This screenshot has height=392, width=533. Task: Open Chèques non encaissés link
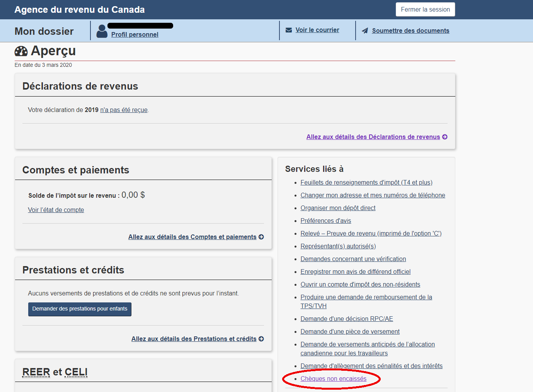(x=334, y=379)
